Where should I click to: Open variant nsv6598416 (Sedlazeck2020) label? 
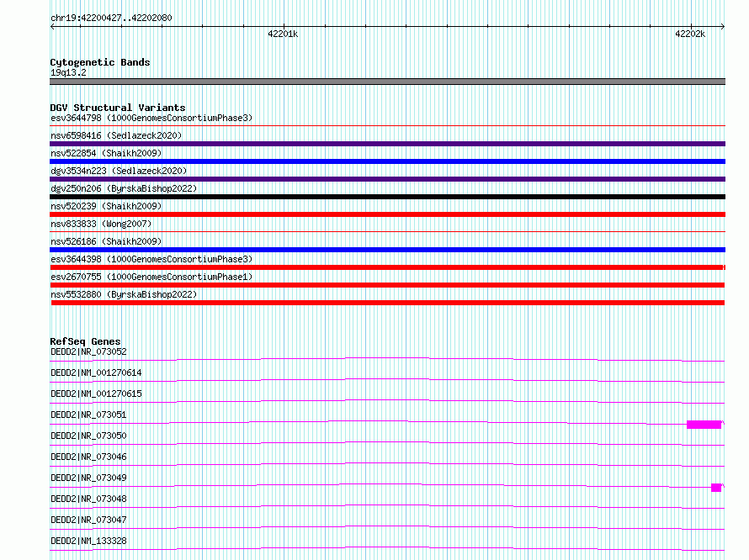pyautogui.click(x=116, y=135)
